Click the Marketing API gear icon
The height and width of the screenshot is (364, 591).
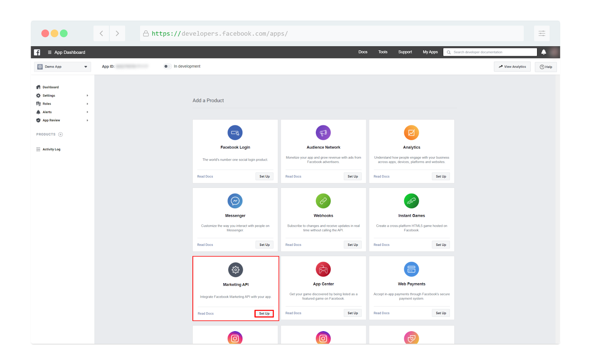click(236, 270)
